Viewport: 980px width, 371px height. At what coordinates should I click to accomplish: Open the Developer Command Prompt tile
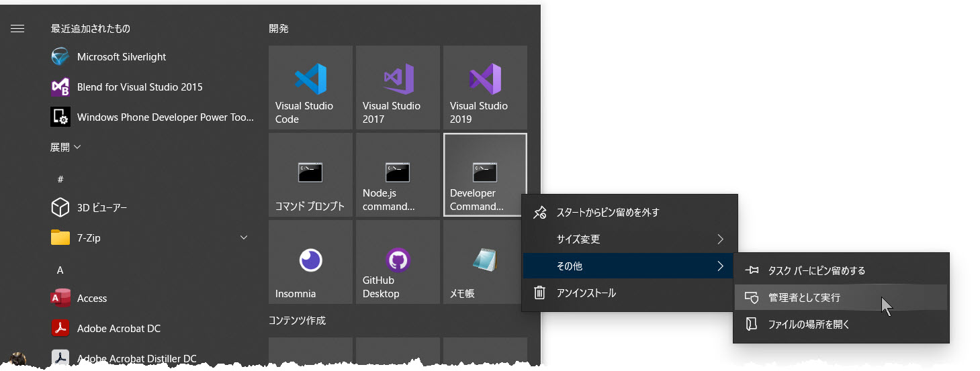[x=485, y=174]
